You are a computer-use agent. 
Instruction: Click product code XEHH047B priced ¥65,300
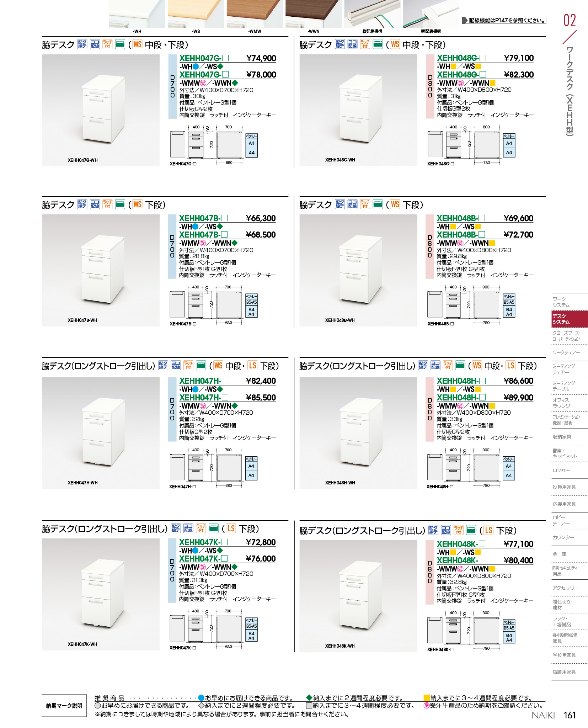(x=199, y=218)
